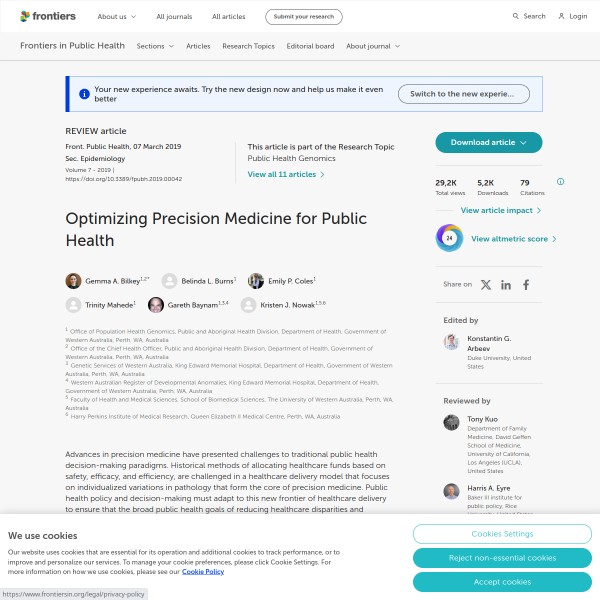Expand the About us dropdown
The height and width of the screenshot is (600, 600).
[x=116, y=17]
